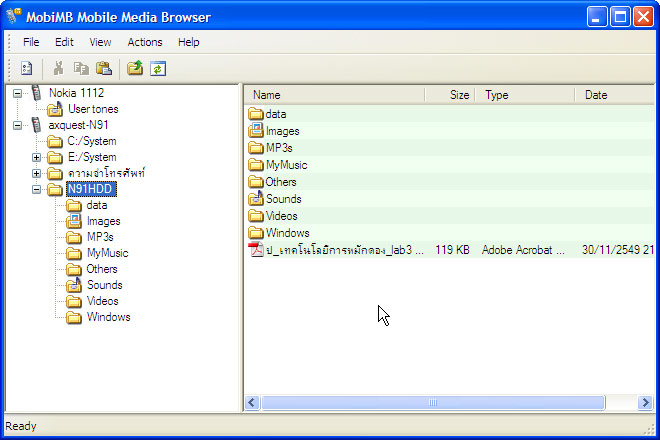Open the Actions menu
The width and height of the screenshot is (660, 440).
pos(145,42)
